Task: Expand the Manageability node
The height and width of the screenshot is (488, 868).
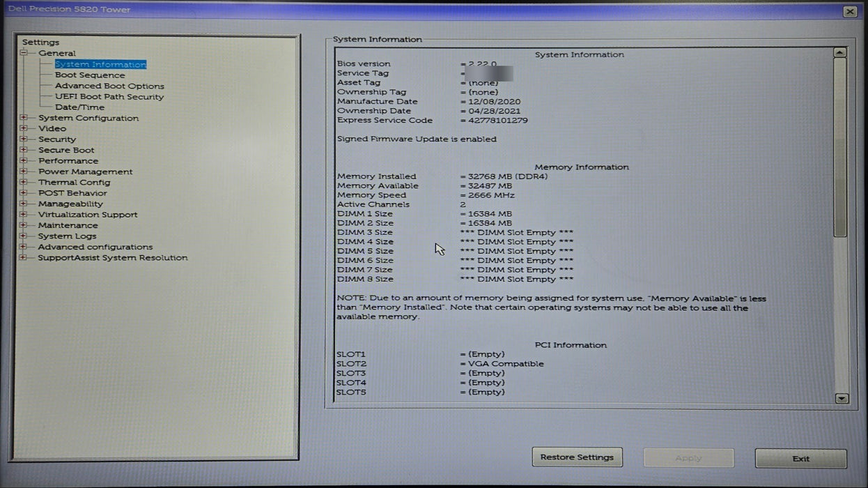Action: (24, 204)
